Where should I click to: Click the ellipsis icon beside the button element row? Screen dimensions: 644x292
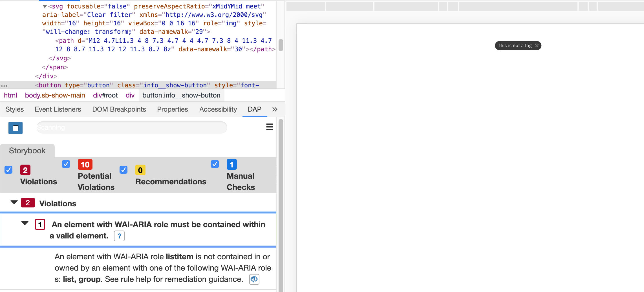(4, 85)
